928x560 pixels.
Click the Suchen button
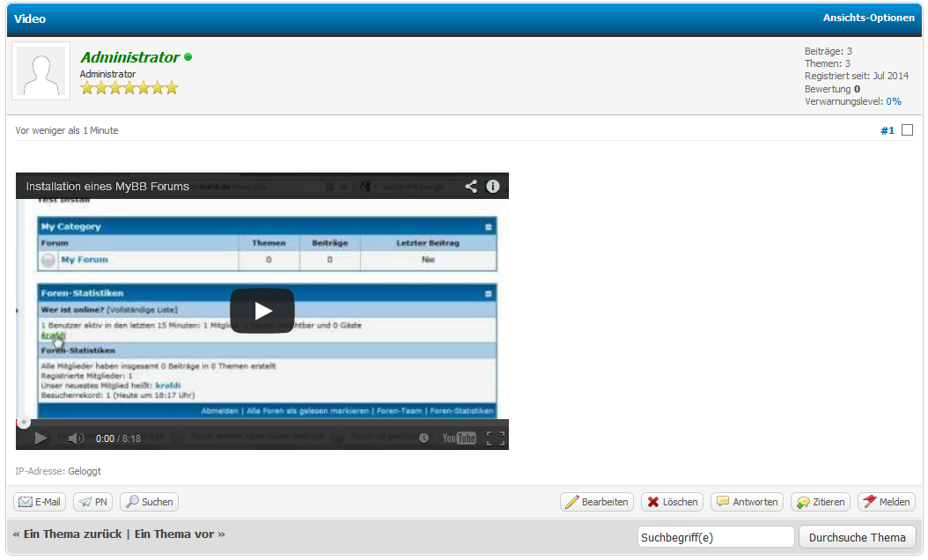149,502
